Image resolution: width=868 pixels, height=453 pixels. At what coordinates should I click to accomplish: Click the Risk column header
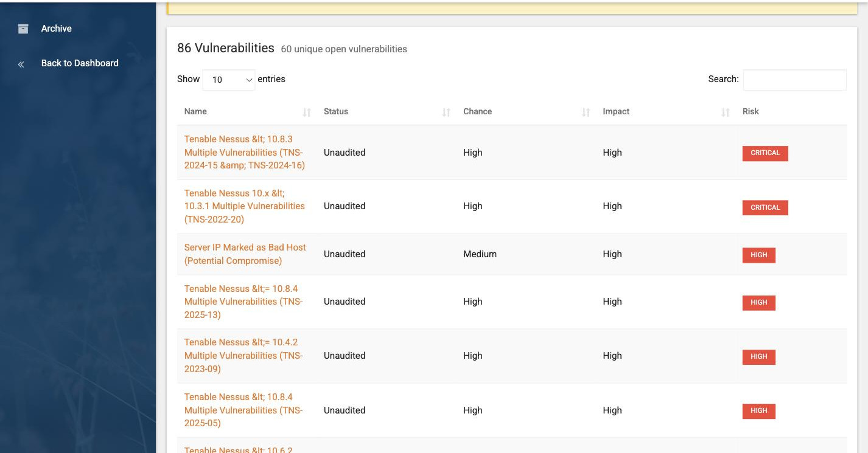pyautogui.click(x=751, y=111)
